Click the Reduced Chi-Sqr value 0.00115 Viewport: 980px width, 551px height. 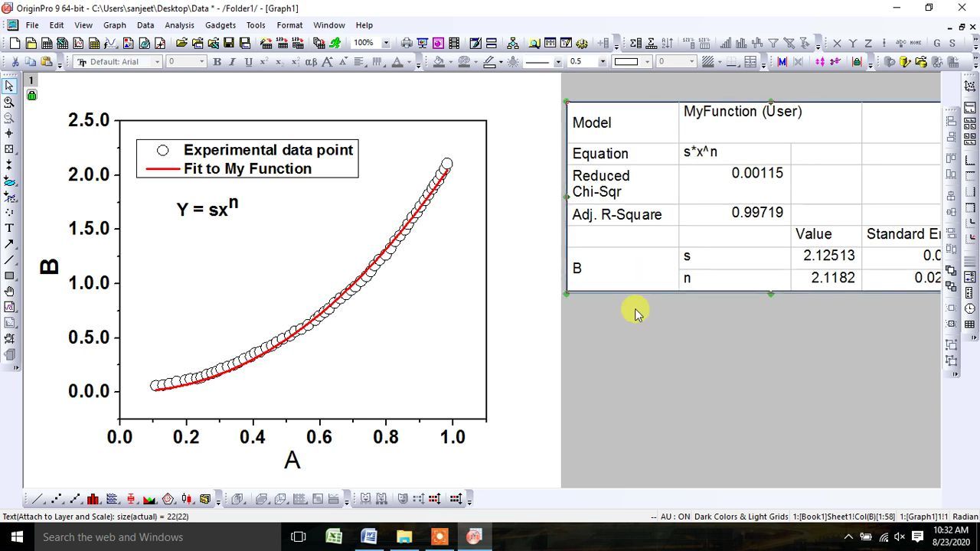coord(757,173)
